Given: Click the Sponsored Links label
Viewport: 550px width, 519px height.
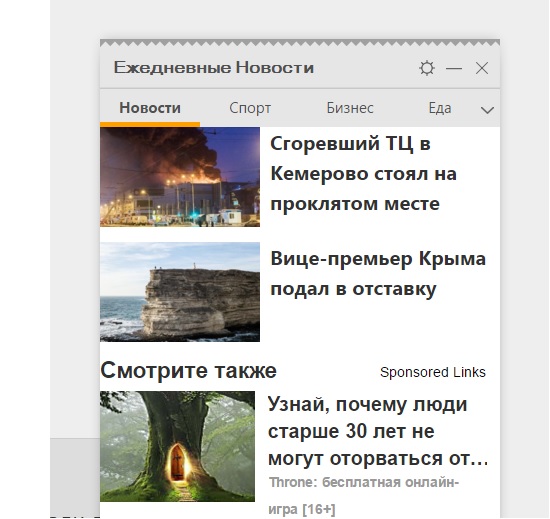Looking at the screenshot, I should point(432,372).
